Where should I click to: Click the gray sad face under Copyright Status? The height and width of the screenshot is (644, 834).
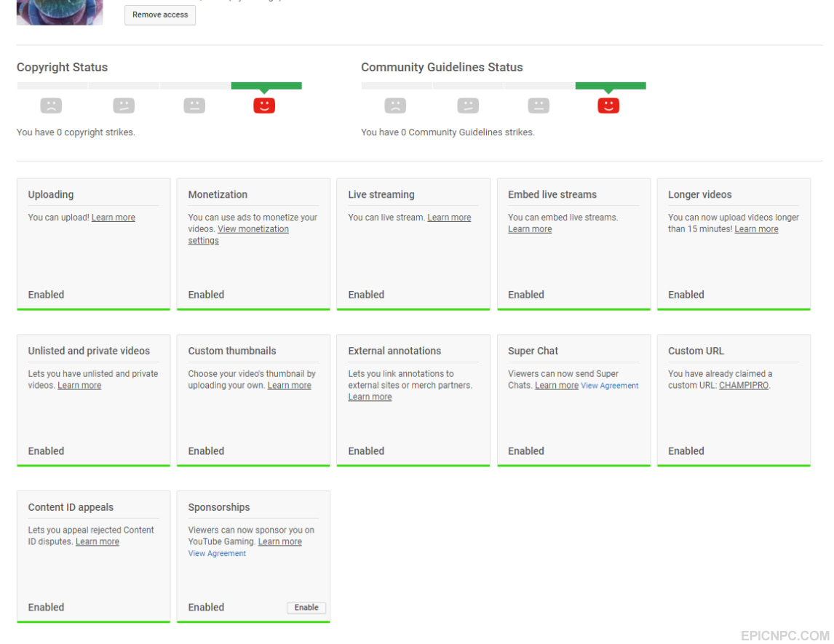pos(51,106)
